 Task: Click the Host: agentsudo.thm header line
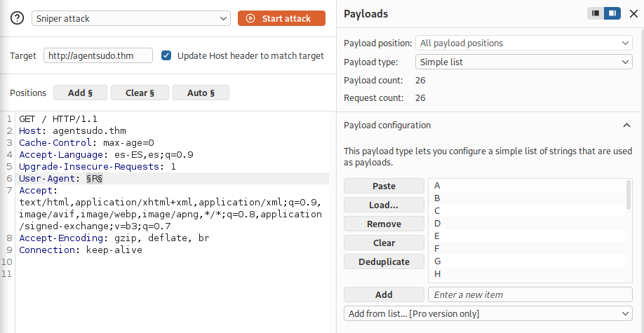(x=72, y=131)
